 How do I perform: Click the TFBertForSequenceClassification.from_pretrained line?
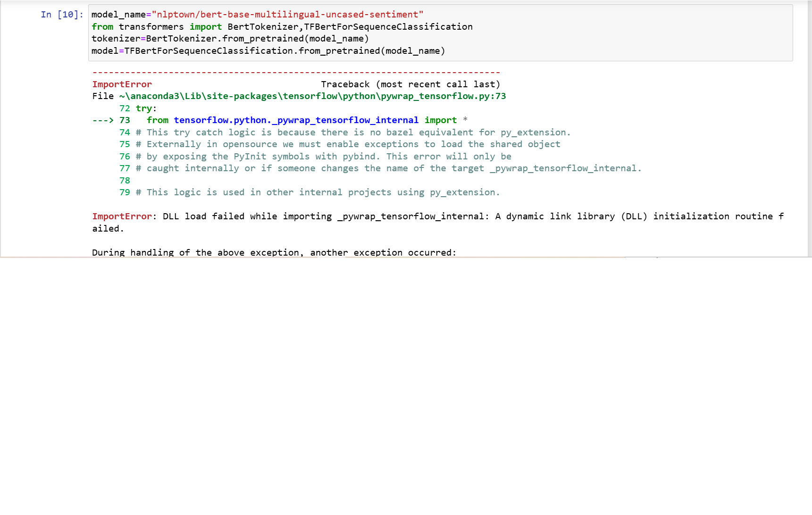pyautogui.click(x=268, y=51)
